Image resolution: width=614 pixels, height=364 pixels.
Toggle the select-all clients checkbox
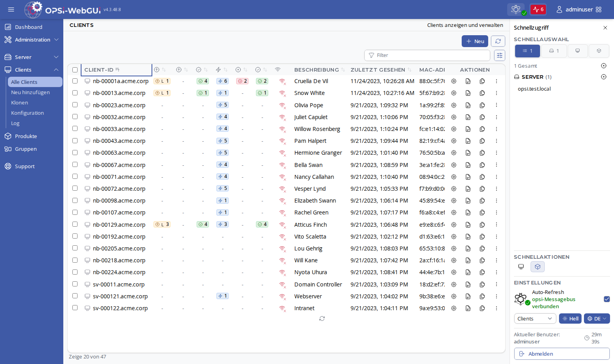[x=75, y=70]
